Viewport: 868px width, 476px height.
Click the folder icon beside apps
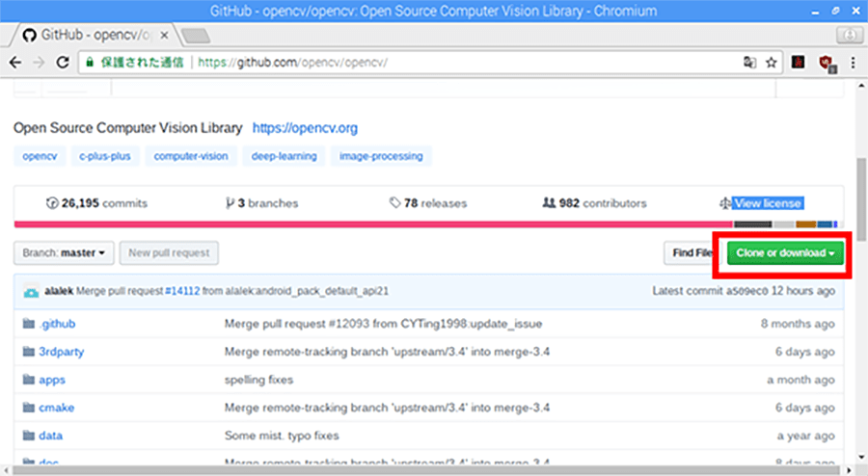[29, 380]
